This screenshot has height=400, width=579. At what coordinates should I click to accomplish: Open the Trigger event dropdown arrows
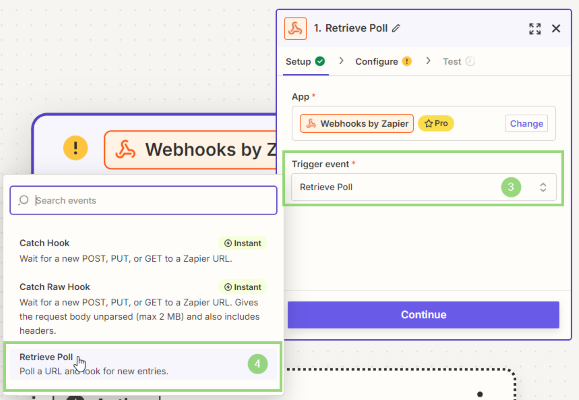coord(543,187)
